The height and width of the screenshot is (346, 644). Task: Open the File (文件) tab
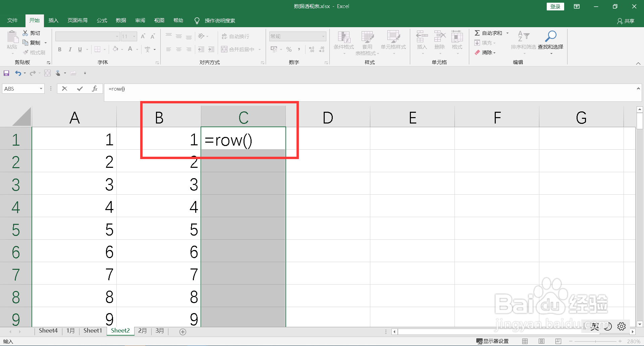point(12,20)
